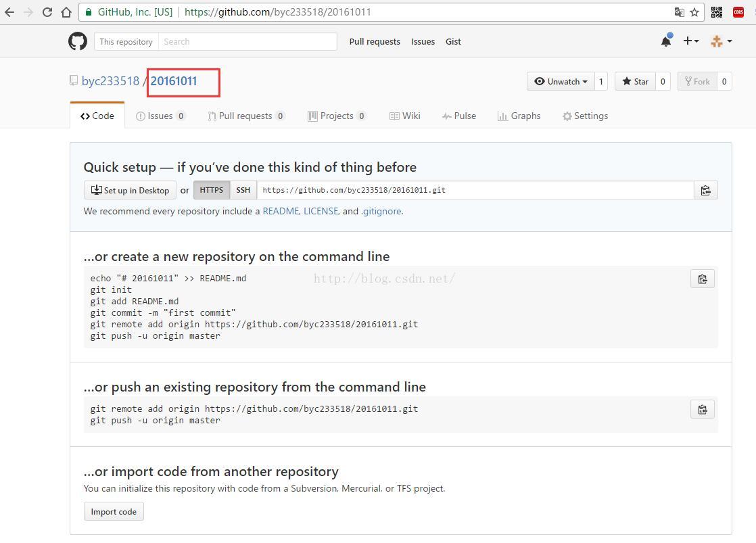756x543 pixels.
Task: View notifications bell icon
Action: tap(666, 41)
